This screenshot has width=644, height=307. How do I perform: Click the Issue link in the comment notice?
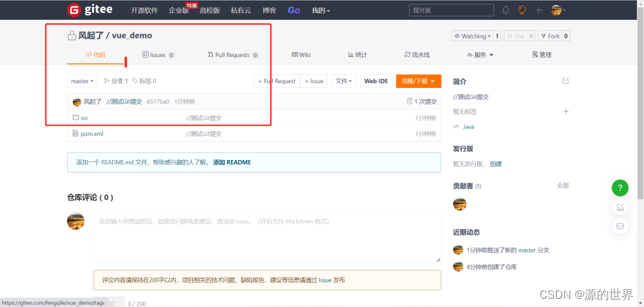(x=325, y=280)
